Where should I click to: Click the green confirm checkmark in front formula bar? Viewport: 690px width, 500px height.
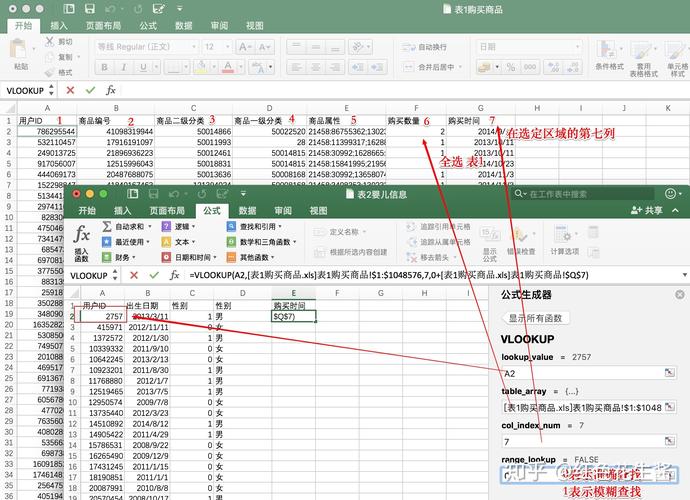click(x=154, y=275)
